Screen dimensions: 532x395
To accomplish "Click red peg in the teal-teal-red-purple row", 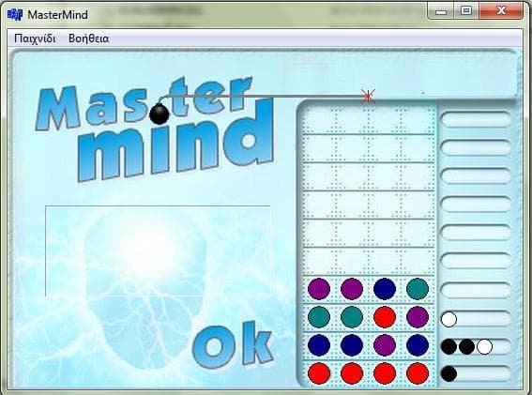I will pyautogui.click(x=385, y=317).
